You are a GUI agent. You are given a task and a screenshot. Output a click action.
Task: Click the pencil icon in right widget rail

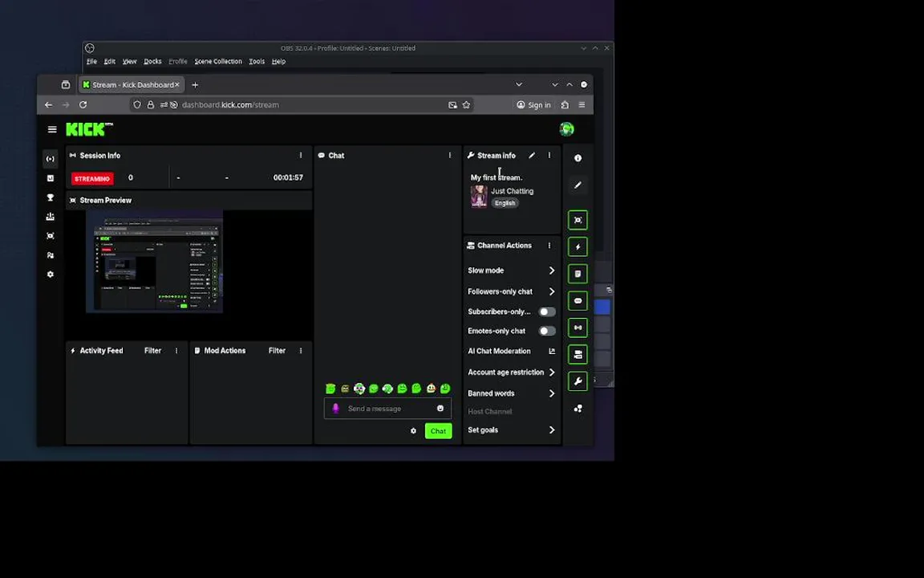point(578,185)
